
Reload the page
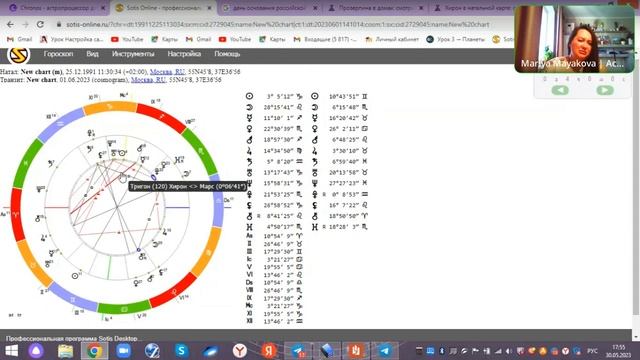click(x=40, y=24)
